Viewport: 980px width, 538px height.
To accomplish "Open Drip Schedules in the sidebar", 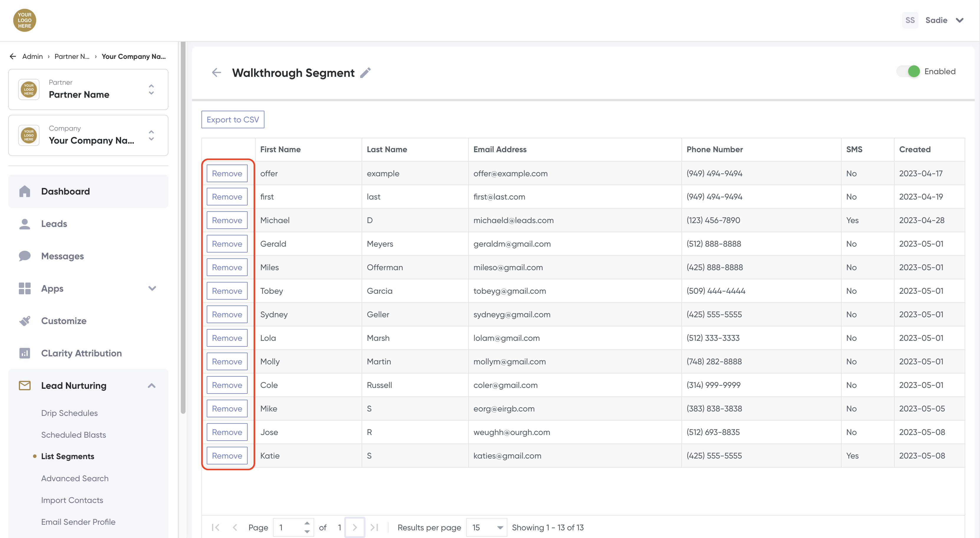I will (69, 413).
